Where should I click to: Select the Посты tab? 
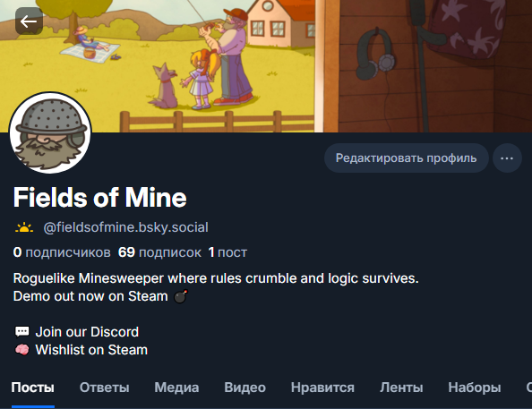point(33,388)
